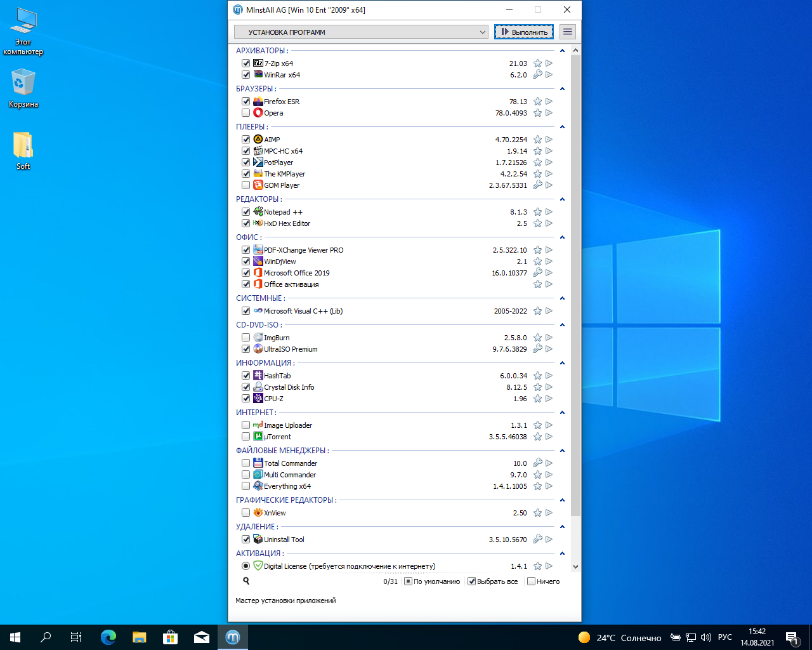Click the star icon next to CPU-Z
This screenshot has height=650, width=812.
[537, 399]
